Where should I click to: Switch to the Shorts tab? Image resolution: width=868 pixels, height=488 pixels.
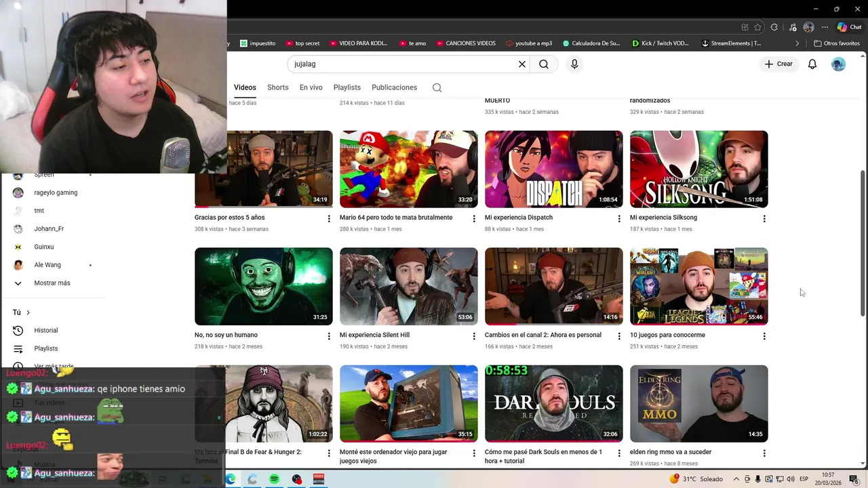click(x=278, y=87)
